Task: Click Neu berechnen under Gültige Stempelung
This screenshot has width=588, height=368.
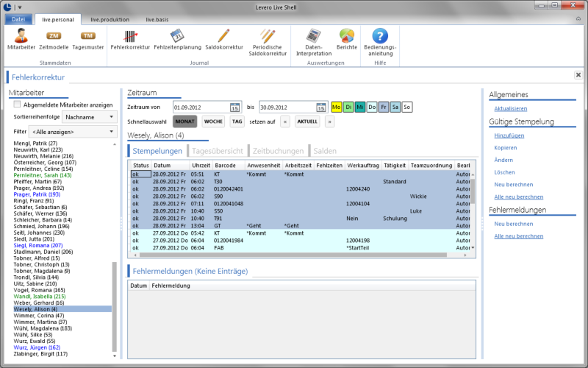Action: pyautogui.click(x=513, y=185)
